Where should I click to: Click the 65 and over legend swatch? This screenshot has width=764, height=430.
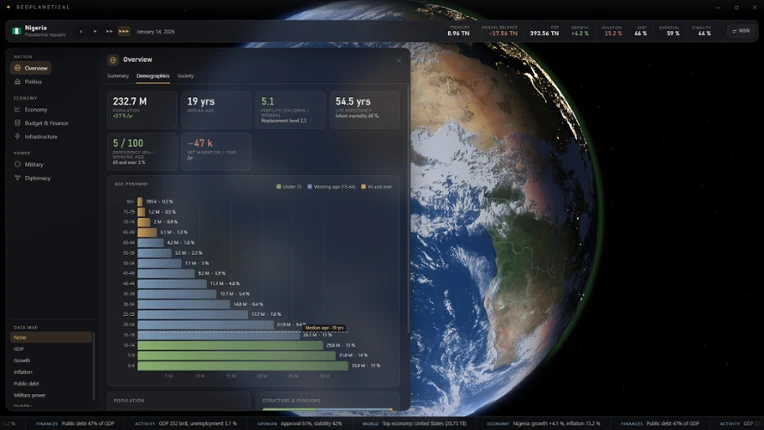(363, 187)
